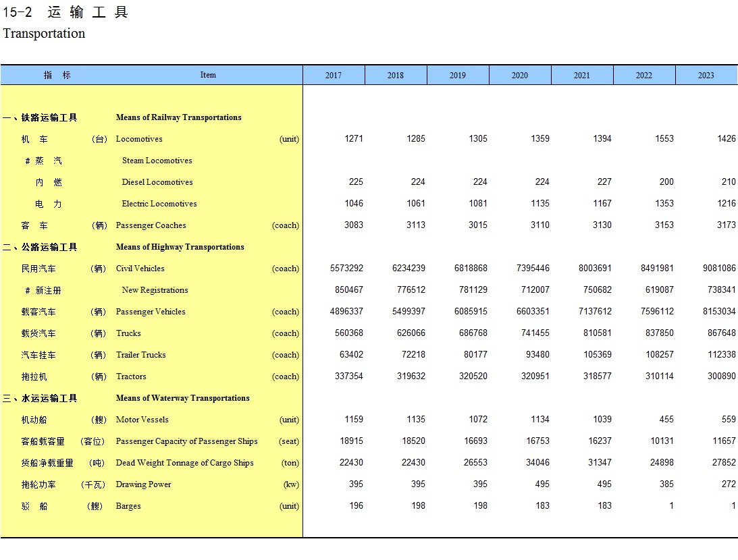Click the 'Diesel Locomotives' row label

[x=157, y=182]
